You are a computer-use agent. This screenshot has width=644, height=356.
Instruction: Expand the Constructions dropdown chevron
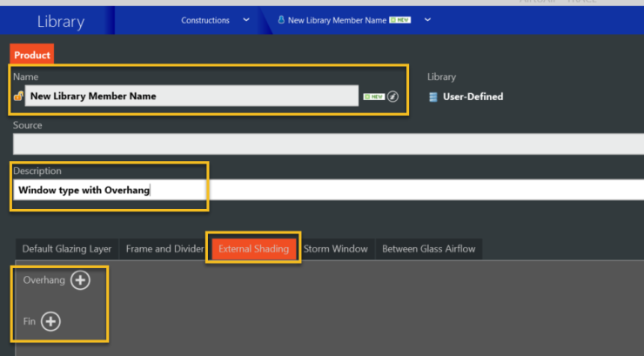tap(246, 20)
